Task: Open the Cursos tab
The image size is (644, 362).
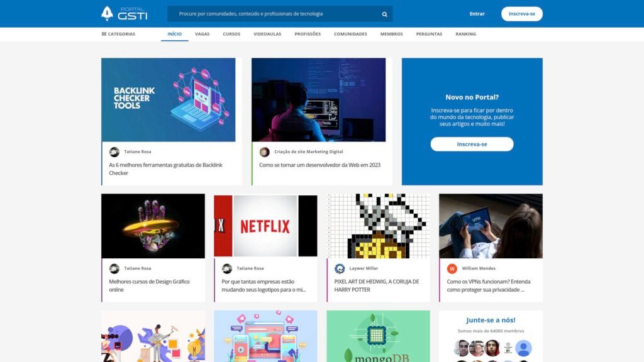Action: click(231, 34)
